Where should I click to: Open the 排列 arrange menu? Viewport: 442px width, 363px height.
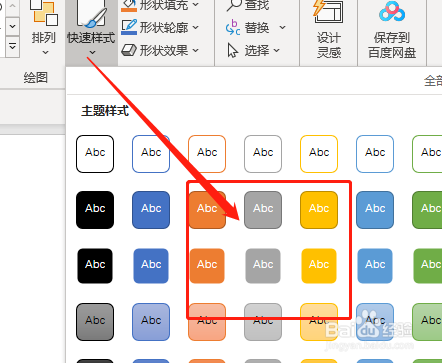(44, 28)
